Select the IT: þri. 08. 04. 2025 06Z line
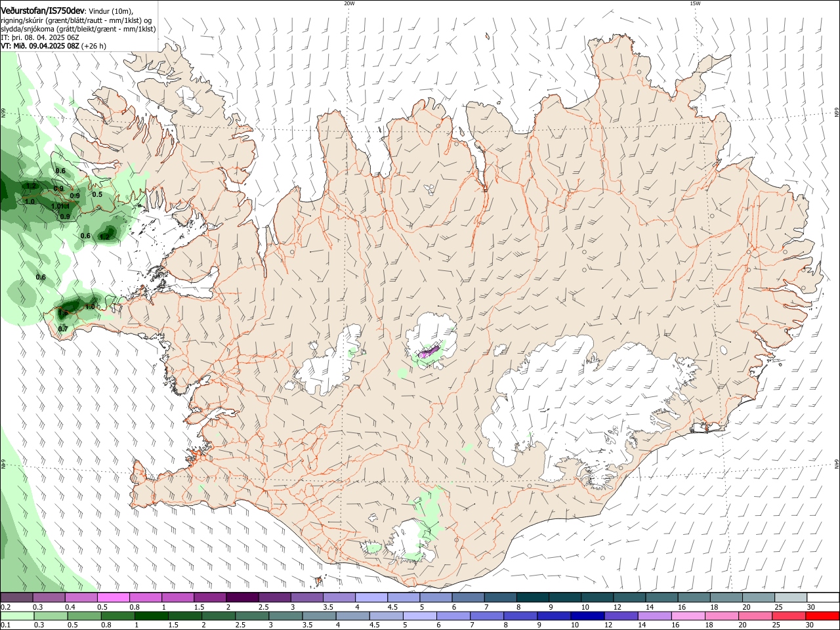 39,38
